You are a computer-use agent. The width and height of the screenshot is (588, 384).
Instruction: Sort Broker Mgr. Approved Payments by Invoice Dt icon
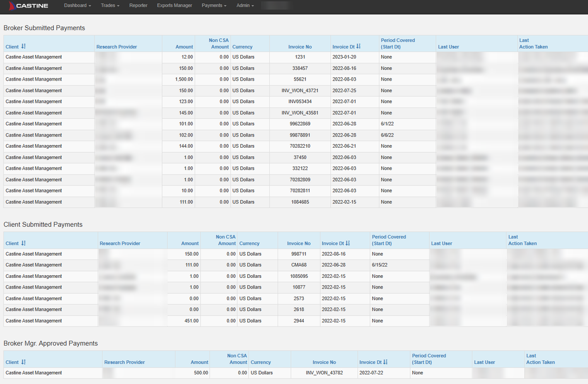pyautogui.click(x=385, y=362)
